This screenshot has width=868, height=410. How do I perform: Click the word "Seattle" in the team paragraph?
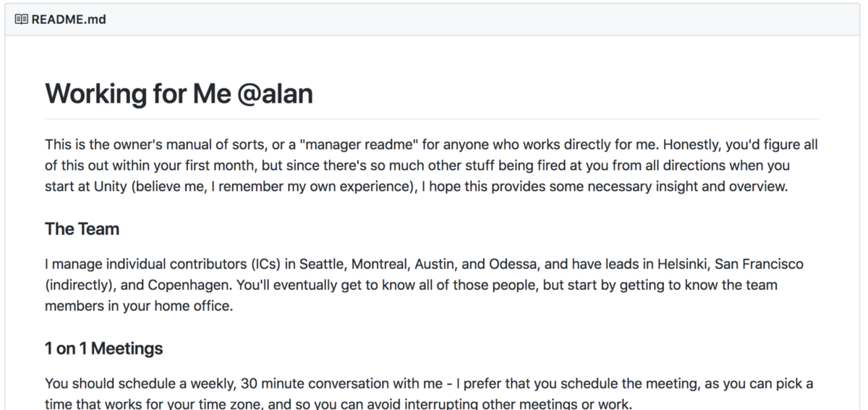coord(323,265)
